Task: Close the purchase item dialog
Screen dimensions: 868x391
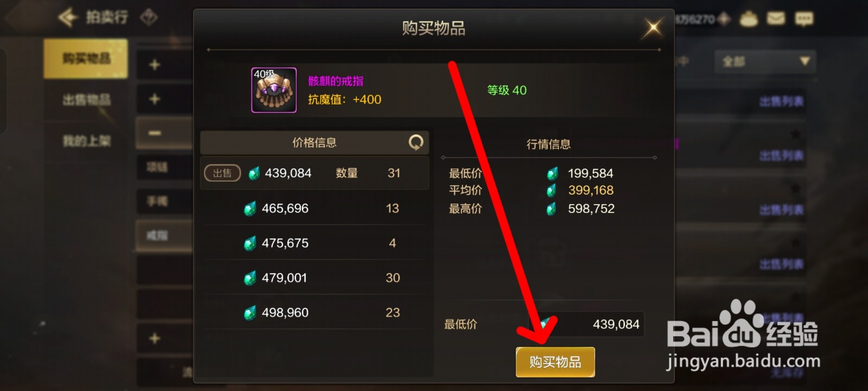Action: tap(653, 27)
